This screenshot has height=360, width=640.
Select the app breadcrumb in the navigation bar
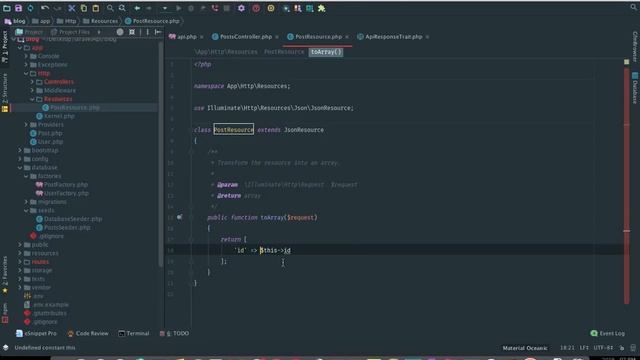[41, 21]
